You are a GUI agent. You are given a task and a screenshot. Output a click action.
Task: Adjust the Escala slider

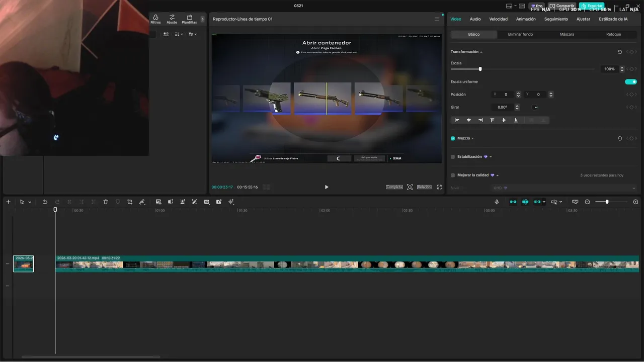click(x=522, y=69)
